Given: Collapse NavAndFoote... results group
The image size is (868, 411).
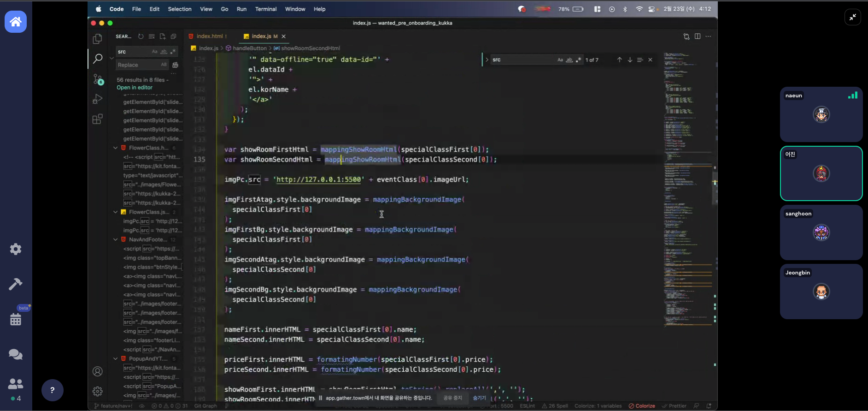Looking at the screenshot, I should [x=116, y=239].
